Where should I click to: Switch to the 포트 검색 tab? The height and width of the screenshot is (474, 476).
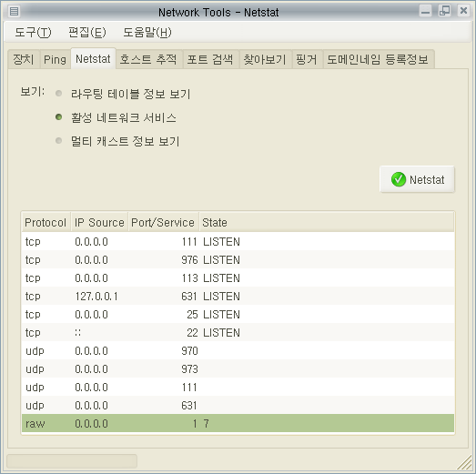(x=210, y=59)
